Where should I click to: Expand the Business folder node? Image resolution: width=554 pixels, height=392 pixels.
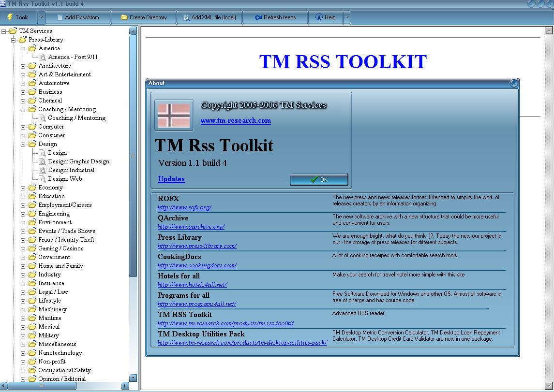tap(23, 92)
